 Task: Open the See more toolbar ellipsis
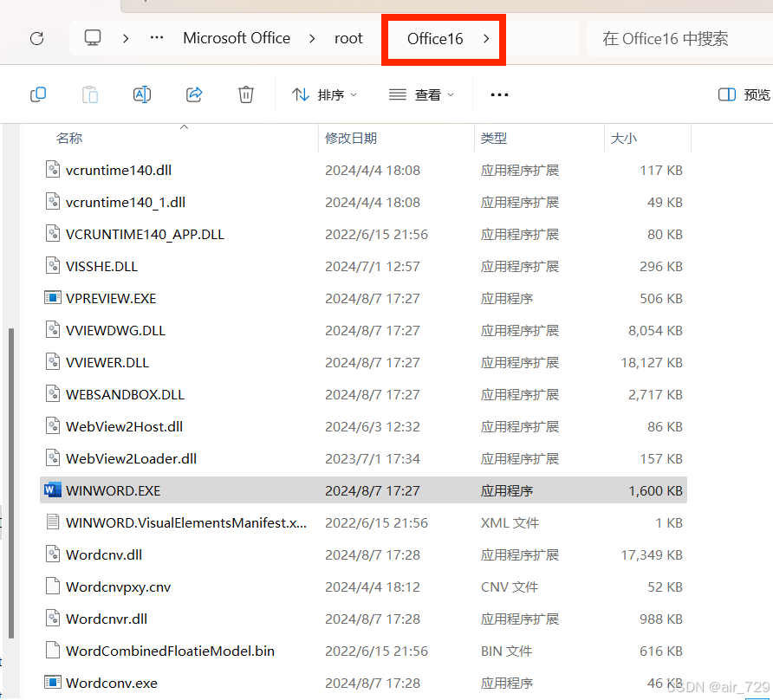pos(499,94)
